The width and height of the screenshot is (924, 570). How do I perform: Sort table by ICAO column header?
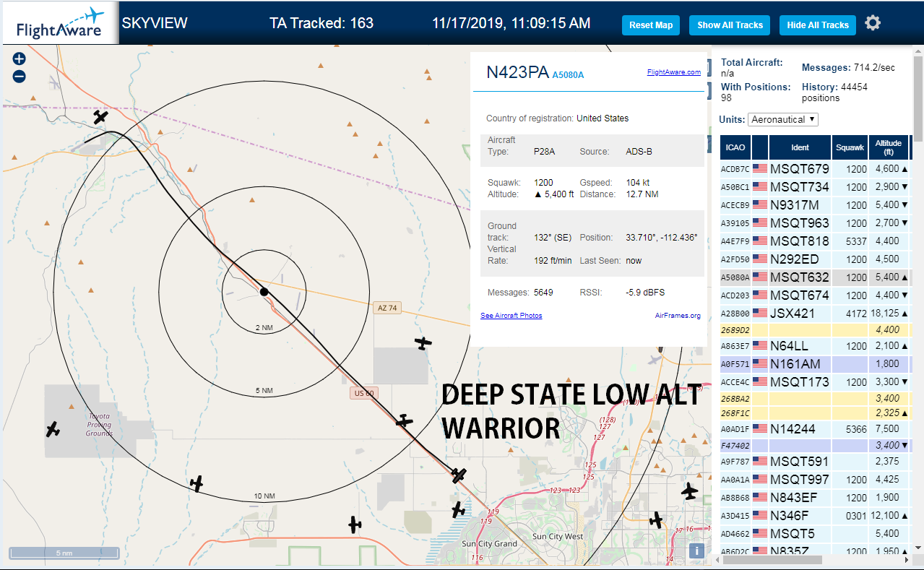[x=735, y=147]
